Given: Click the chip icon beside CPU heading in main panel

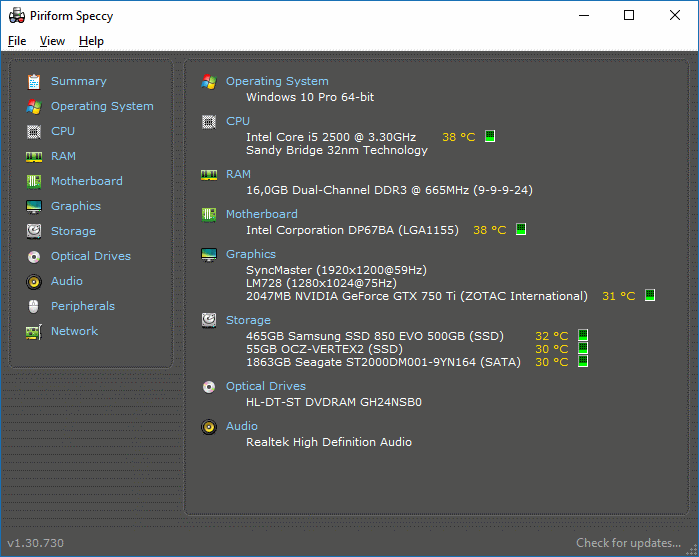Looking at the screenshot, I should [x=209, y=122].
